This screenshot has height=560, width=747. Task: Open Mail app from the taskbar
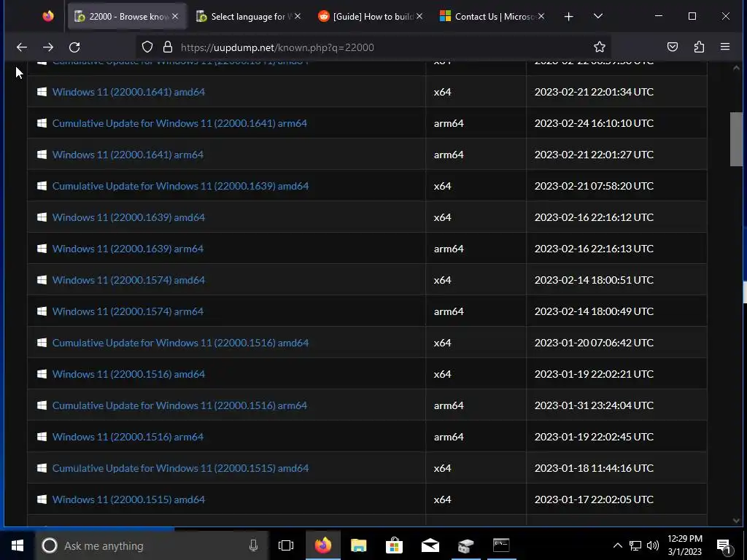point(430,545)
